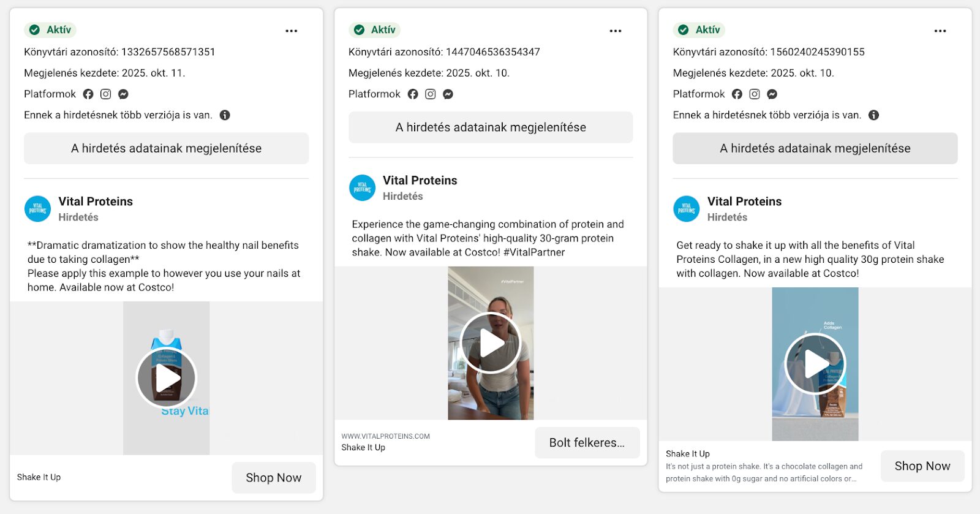Click Facebook platform icon on ad 1332657568571351
This screenshot has height=514, width=980.
[88, 94]
